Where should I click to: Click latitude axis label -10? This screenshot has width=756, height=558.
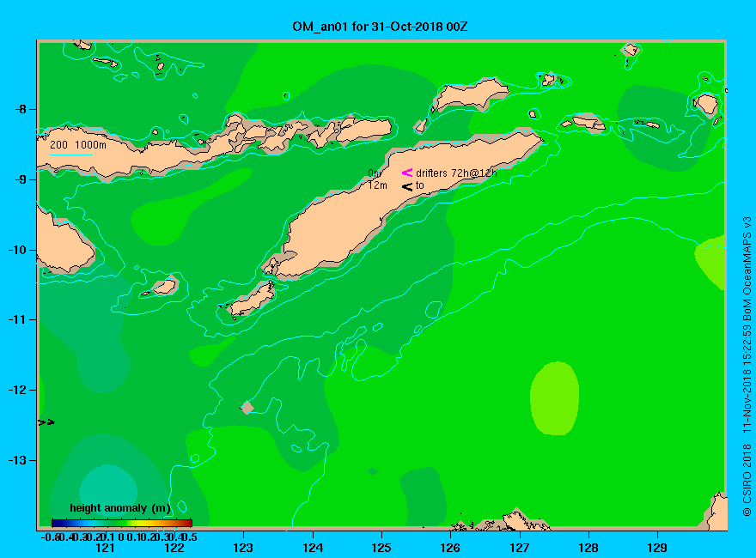(18, 250)
